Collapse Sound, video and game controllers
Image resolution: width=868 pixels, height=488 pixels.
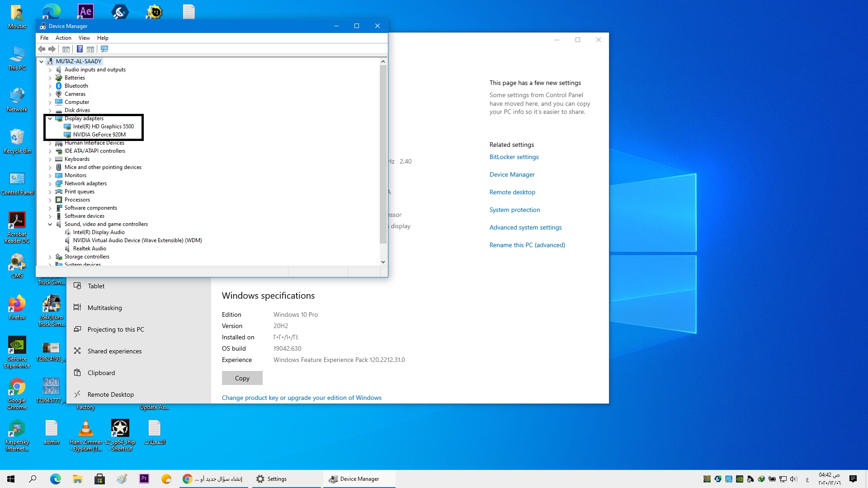point(50,224)
